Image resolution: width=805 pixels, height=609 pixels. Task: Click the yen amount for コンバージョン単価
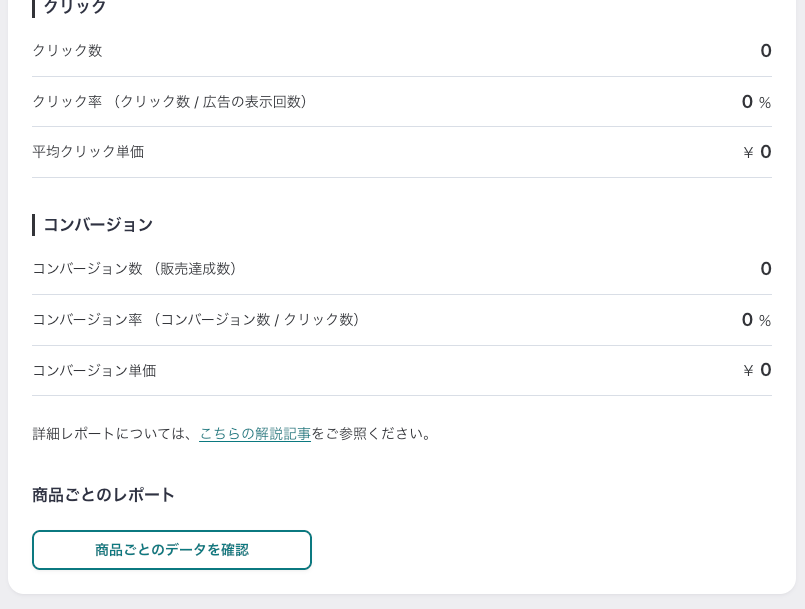757,371
